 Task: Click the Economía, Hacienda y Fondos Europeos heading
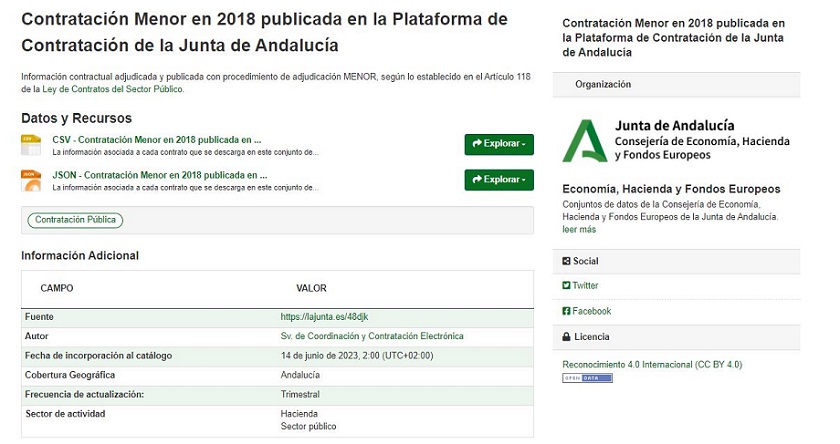pyautogui.click(x=671, y=189)
